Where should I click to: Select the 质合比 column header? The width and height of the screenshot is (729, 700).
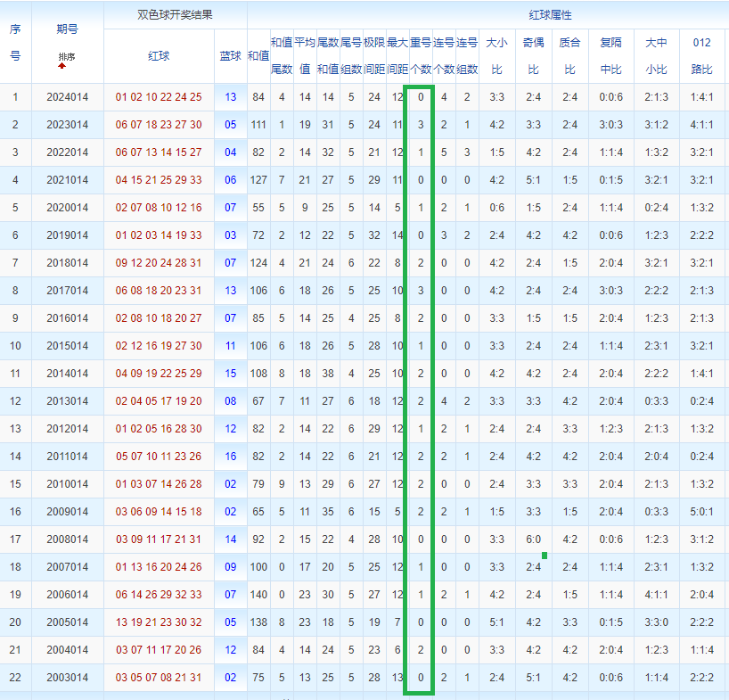click(570, 56)
